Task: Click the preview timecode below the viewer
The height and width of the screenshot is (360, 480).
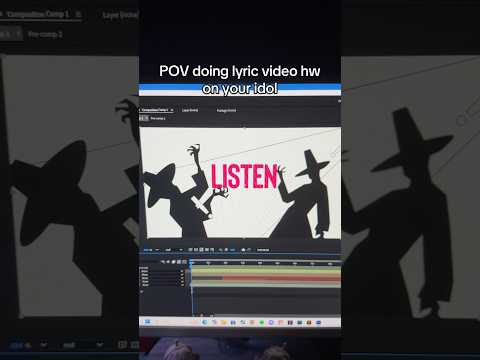Action: click(263, 250)
